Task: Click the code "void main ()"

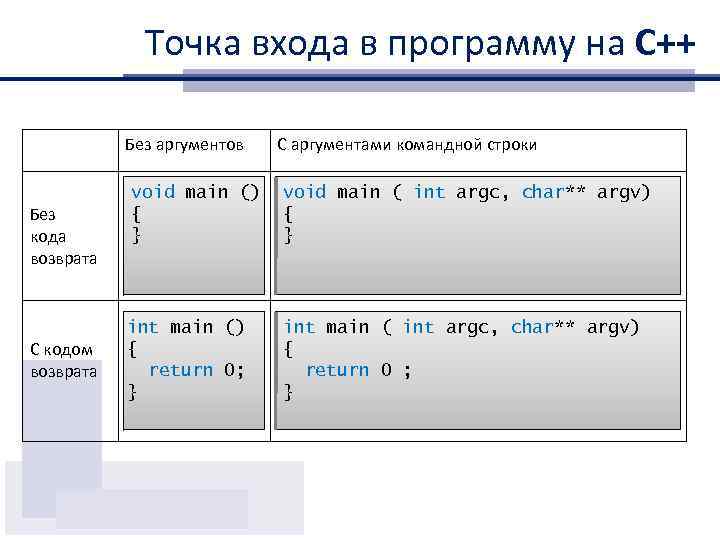Action: (195, 192)
